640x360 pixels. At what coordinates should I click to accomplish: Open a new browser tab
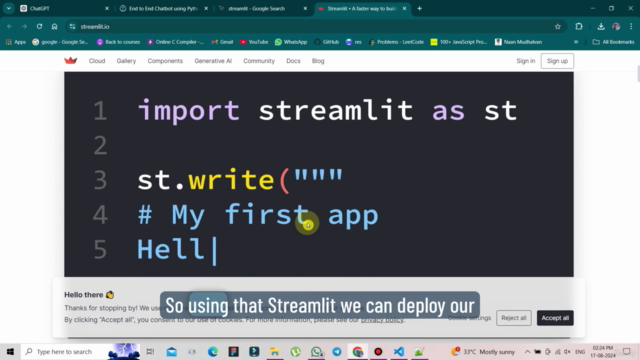419,9
